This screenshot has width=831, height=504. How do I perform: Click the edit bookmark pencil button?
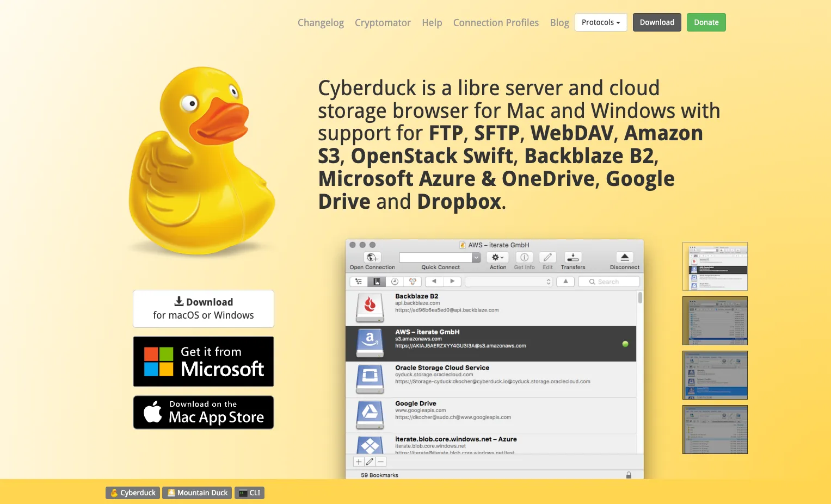click(370, 462)
